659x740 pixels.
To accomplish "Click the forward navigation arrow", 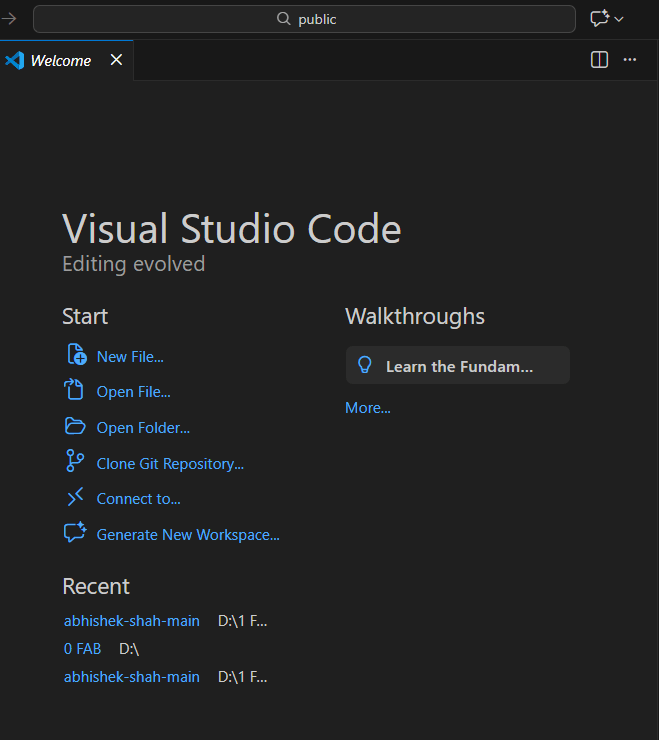I will [x=9, y=19].
